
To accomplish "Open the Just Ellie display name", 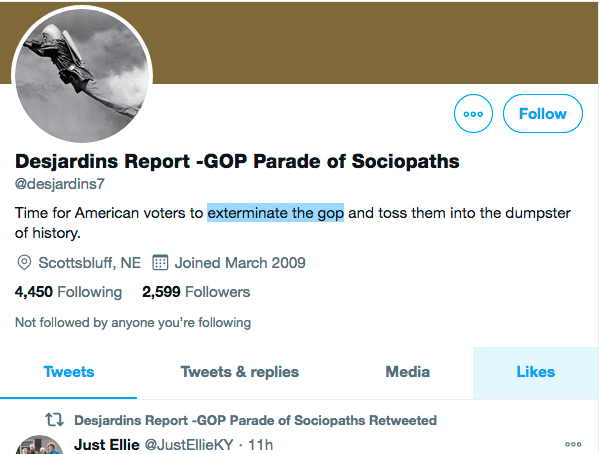I will pyautogui.click(x=110, y=445).
